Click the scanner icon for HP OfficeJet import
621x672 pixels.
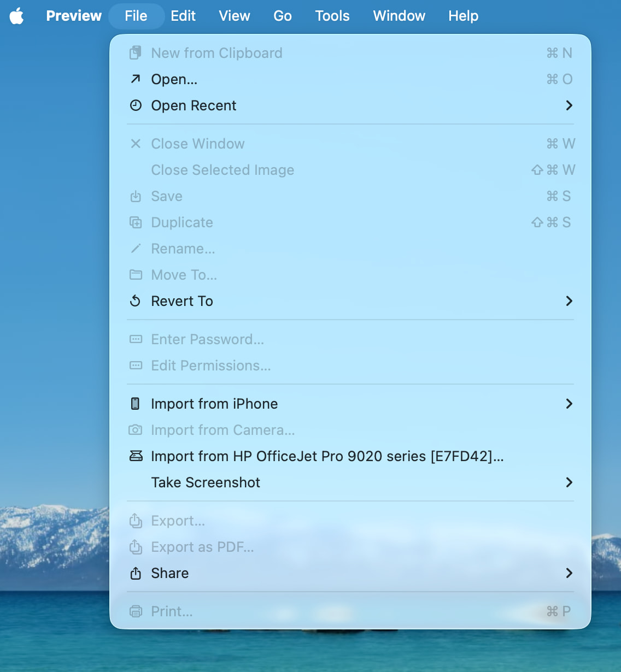pyautogui.click(x=136, y=456)
